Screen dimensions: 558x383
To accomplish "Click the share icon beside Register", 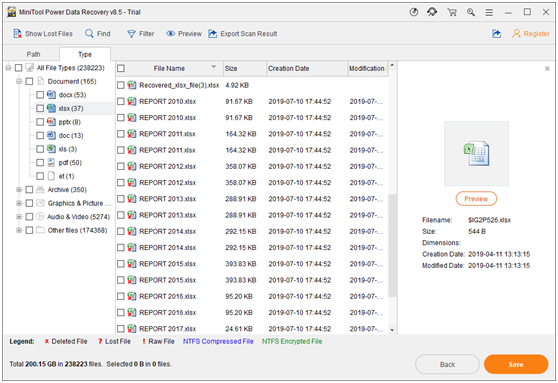I will point(496,34).
